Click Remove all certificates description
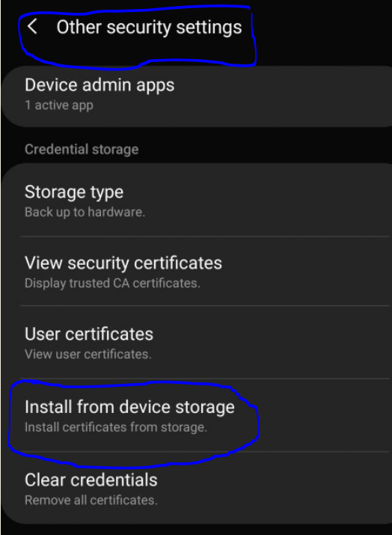392x535 pixels. [91, 500]
